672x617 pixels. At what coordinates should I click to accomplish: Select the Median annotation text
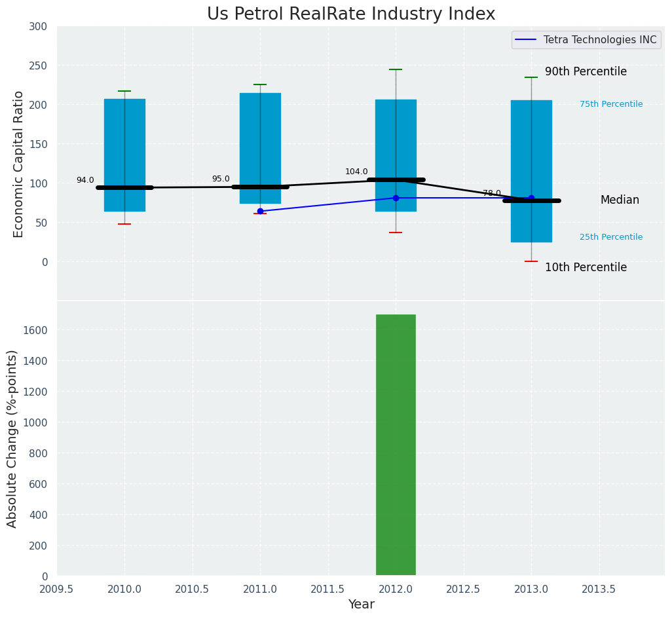[x=620, y=200]
